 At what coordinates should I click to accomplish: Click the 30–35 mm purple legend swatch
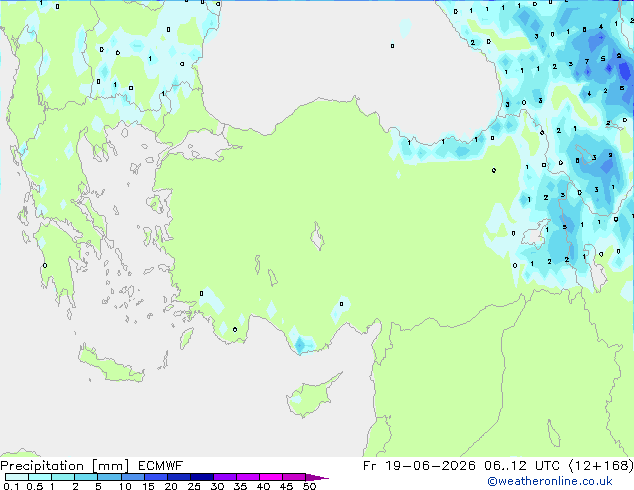click(x=224, y=477)
